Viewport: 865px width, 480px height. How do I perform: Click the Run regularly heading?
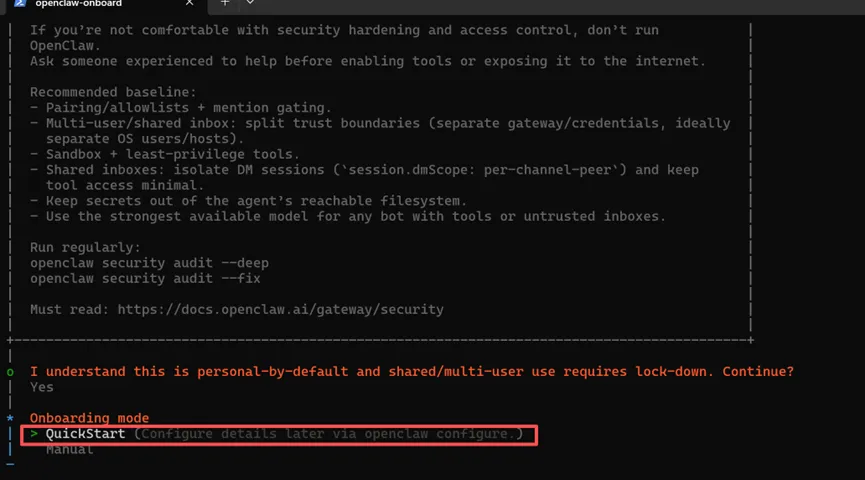point(85,248)
